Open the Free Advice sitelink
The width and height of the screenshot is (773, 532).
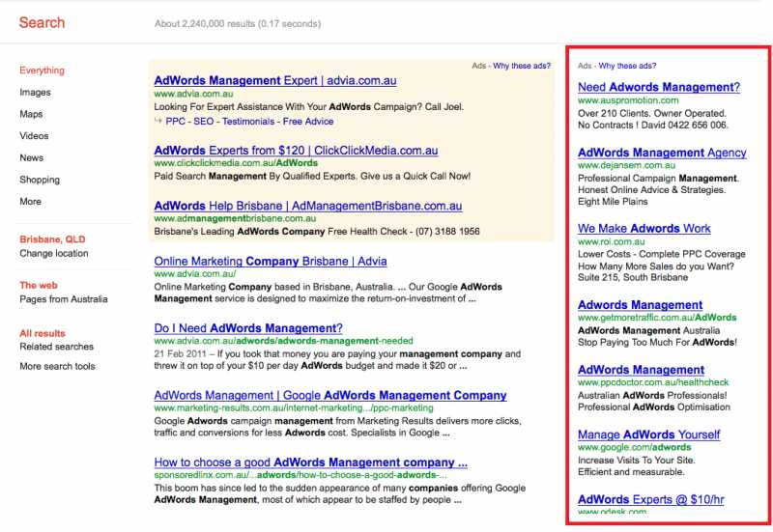(308, 122)
